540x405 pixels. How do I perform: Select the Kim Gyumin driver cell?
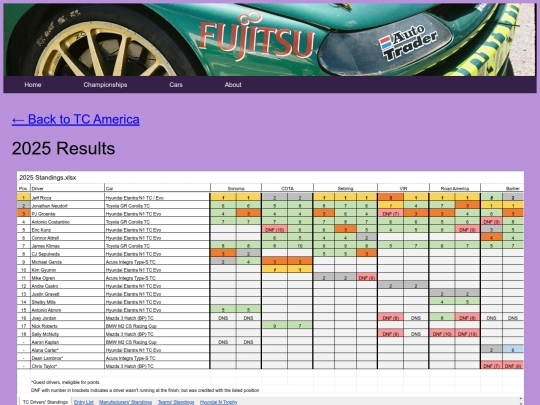click(67, 270)
